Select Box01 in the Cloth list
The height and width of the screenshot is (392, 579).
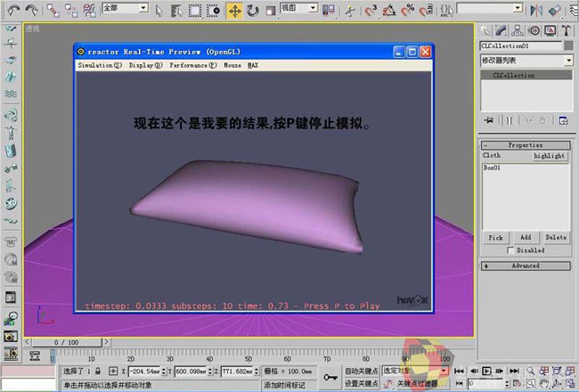pyautogui.click(x=492, y=167)
